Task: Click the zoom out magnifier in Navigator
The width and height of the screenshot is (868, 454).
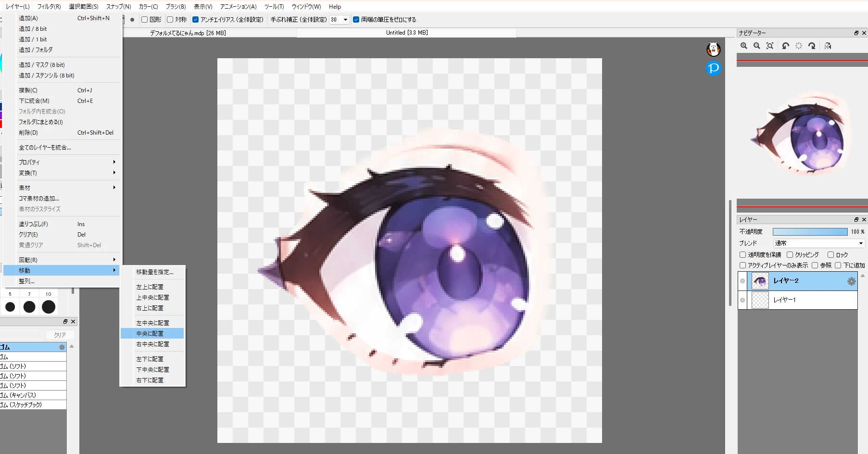Action: (x=757, y=46)
